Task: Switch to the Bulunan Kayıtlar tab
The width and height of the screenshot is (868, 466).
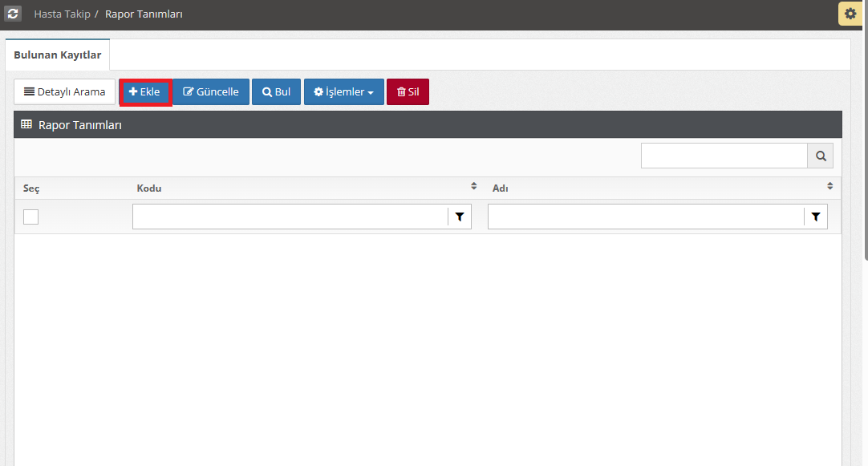Action: pos(58,55)
